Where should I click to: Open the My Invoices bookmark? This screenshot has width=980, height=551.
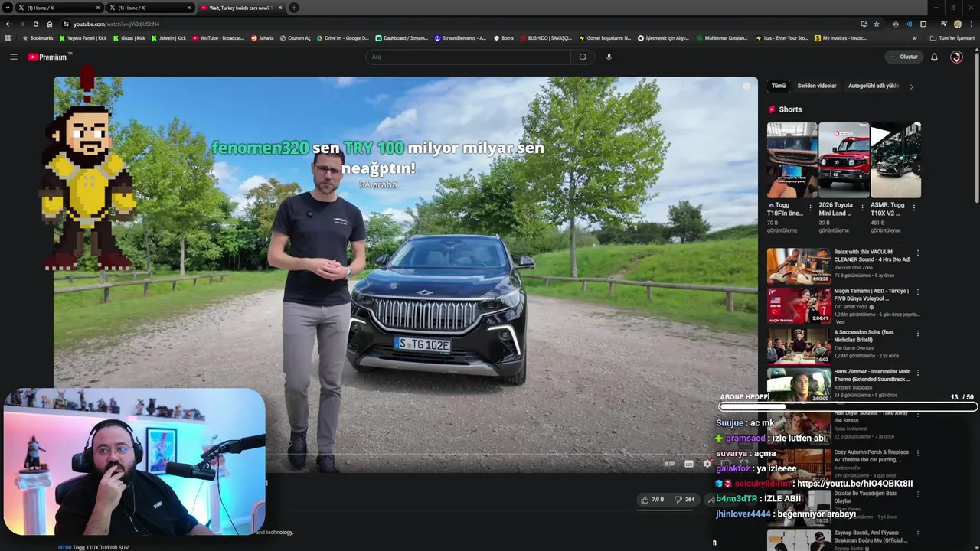click(x=841, y=37)
